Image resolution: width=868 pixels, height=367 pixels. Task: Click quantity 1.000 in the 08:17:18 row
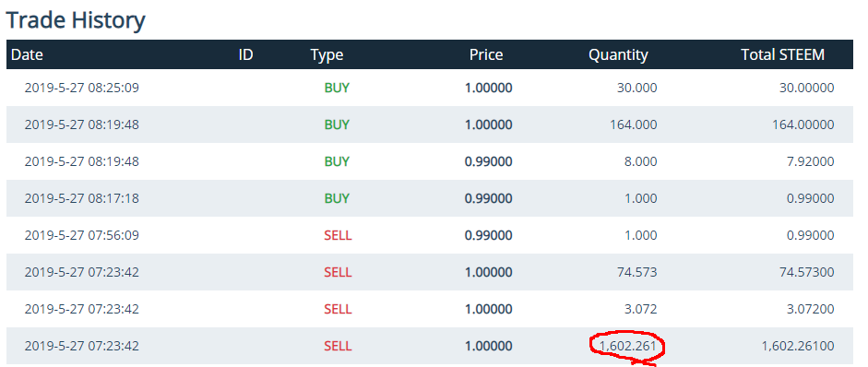point(641,198)
